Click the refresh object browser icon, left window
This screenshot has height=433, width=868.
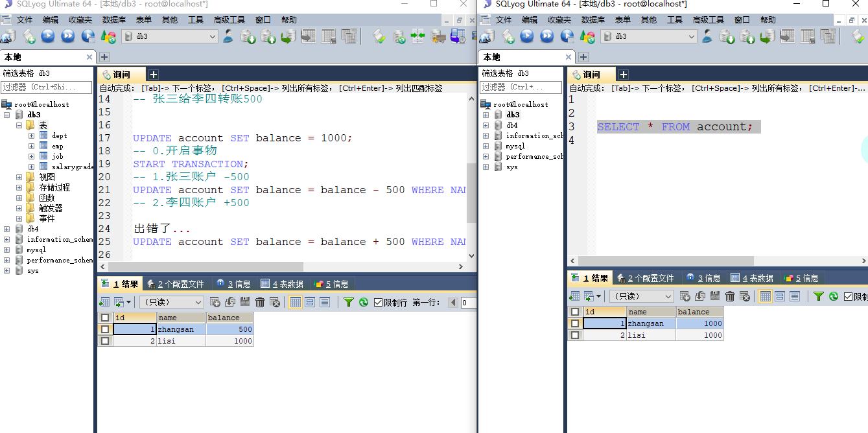[x=108, y=36]
